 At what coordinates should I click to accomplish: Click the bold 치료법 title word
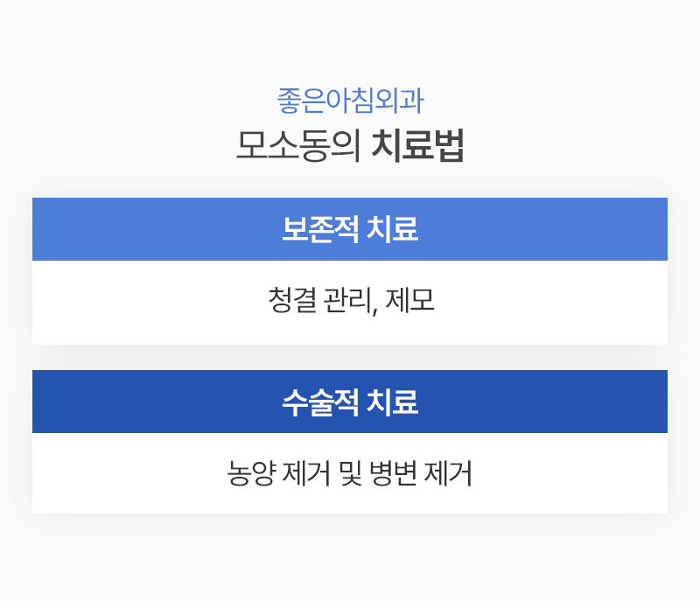coord(416,147)
